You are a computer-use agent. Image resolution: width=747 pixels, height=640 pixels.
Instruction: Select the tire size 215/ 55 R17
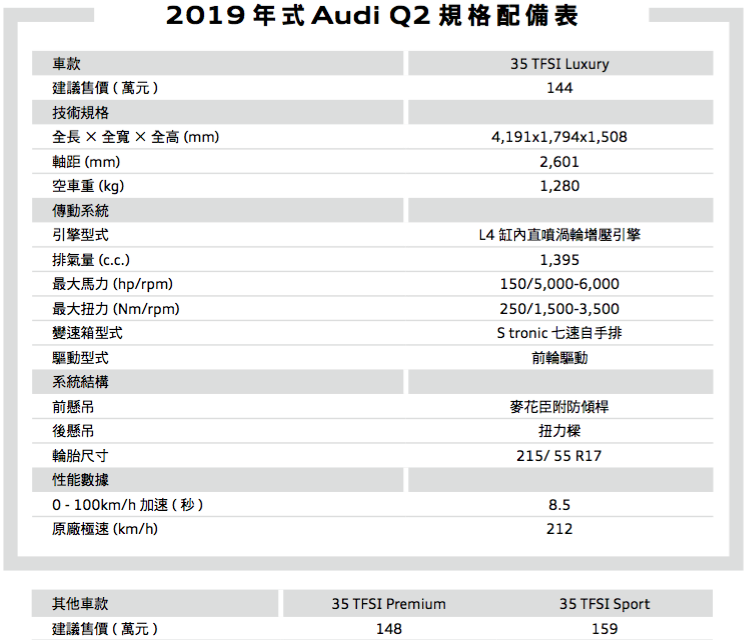click(x=559, y=456)
